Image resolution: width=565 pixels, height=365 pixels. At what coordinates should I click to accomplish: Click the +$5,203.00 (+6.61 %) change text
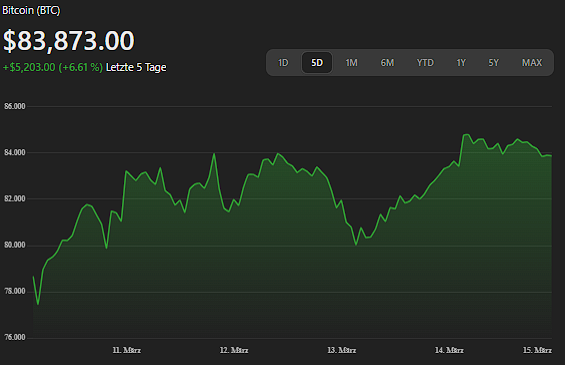[x=53, y=67]
